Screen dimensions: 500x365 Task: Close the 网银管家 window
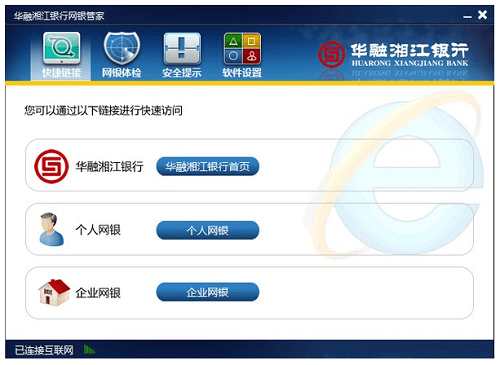coord(482,15)
